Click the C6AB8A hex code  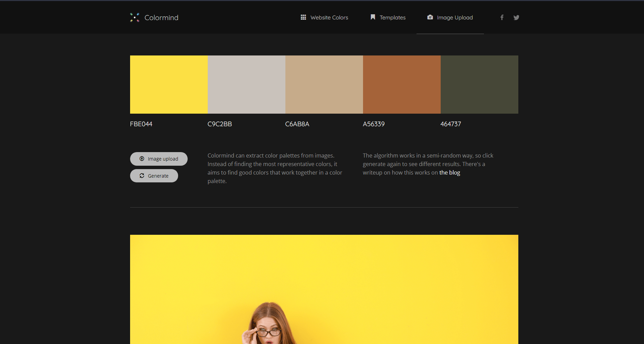click(297, 124)
